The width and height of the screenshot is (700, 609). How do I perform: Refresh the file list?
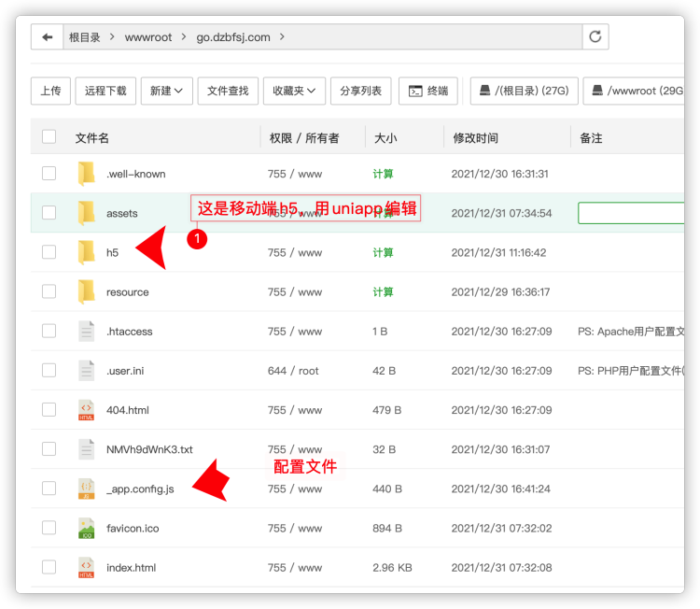[595, 36]
